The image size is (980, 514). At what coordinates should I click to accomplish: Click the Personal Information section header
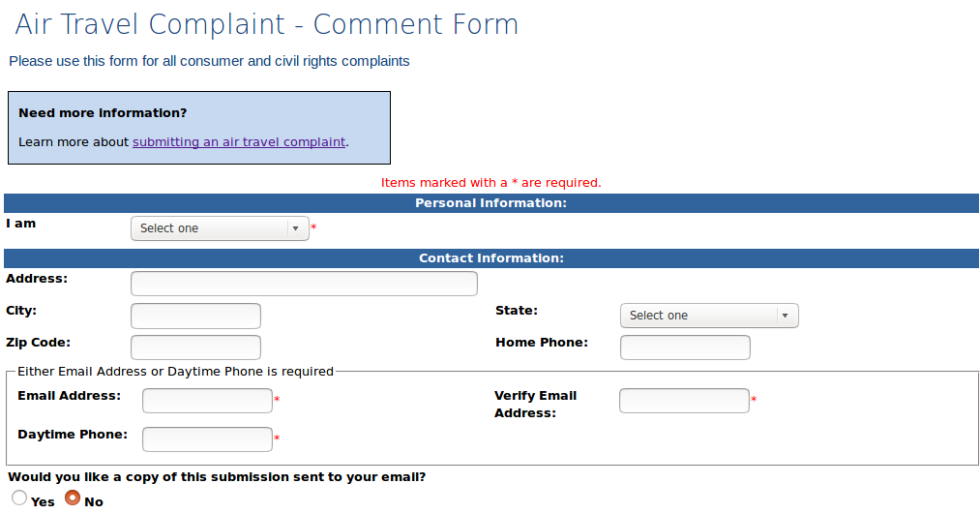[491, 203]
